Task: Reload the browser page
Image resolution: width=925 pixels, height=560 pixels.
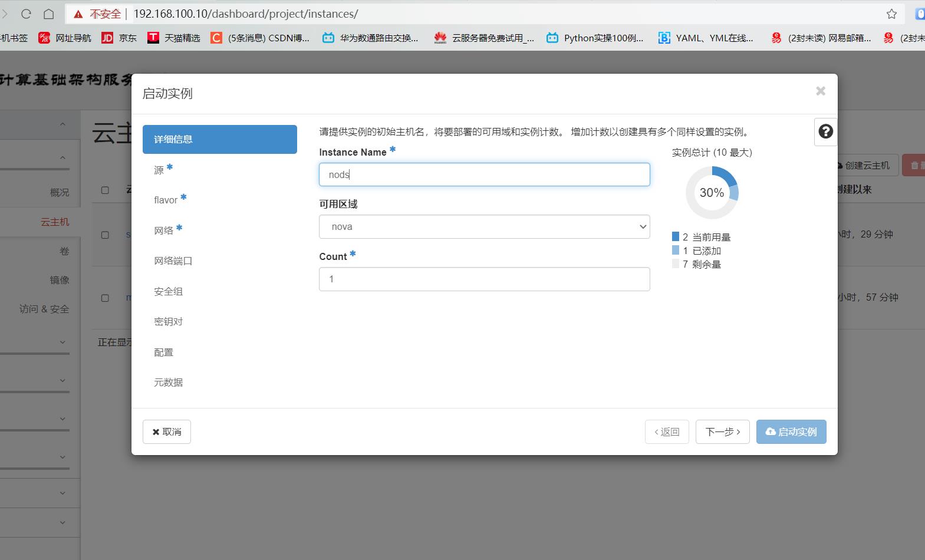Action: tap(26, 14)
